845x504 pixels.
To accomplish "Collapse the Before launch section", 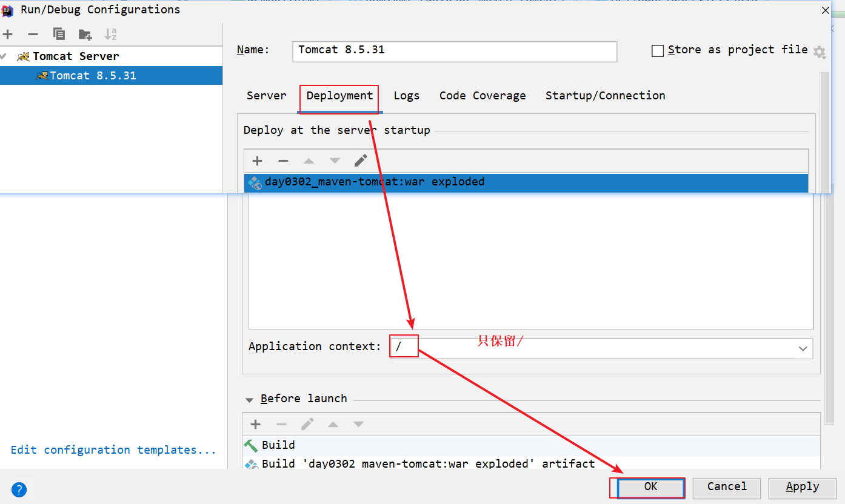I will tap(249, 400).
